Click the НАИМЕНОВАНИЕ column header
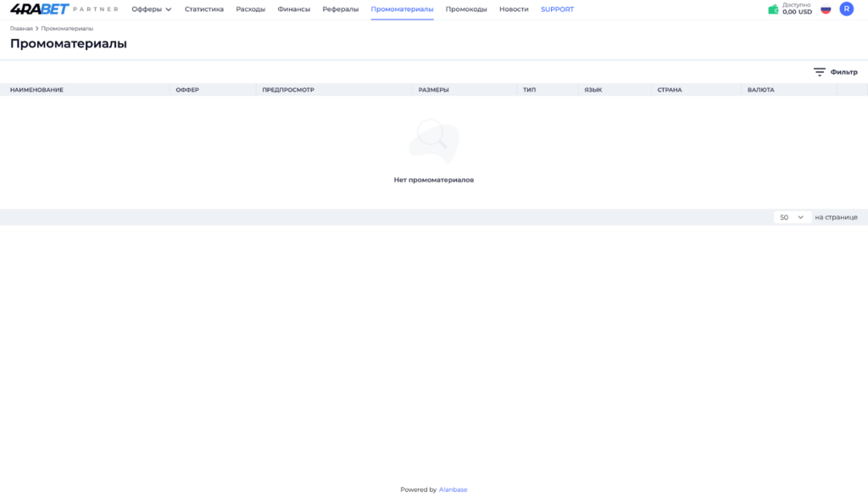The height and width of the screenshot is (497, 868). click(36, 90)
